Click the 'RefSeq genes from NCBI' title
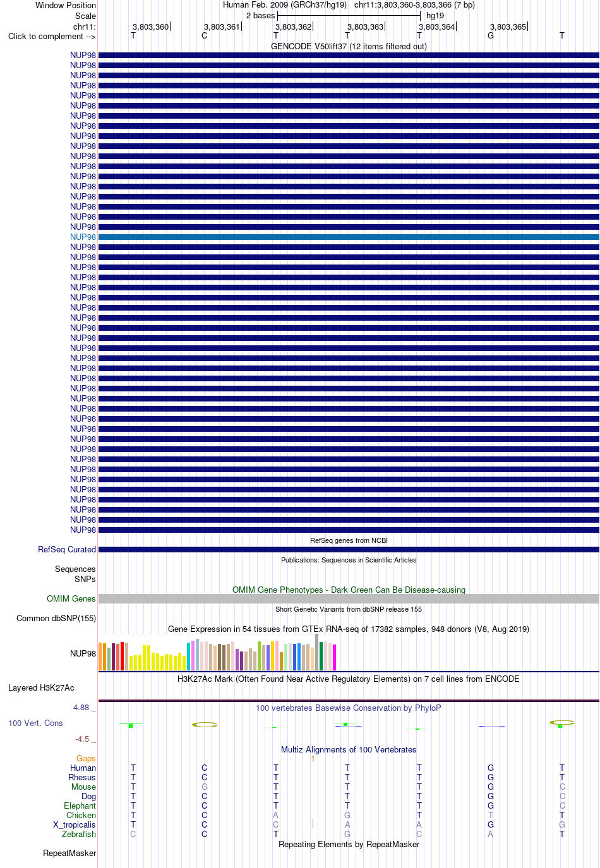Viewport: 600px width, 868px height. click(349, 540)
